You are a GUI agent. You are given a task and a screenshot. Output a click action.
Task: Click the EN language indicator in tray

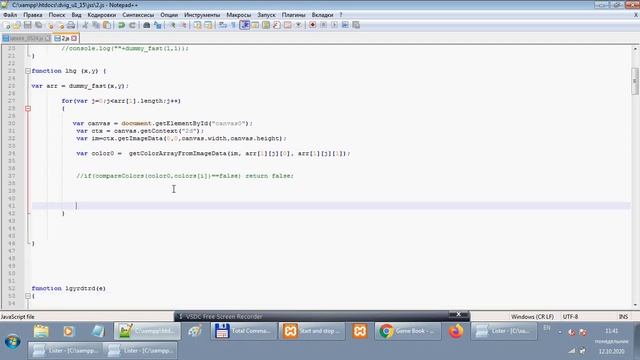pyautogui.click(x=547, y=328)
